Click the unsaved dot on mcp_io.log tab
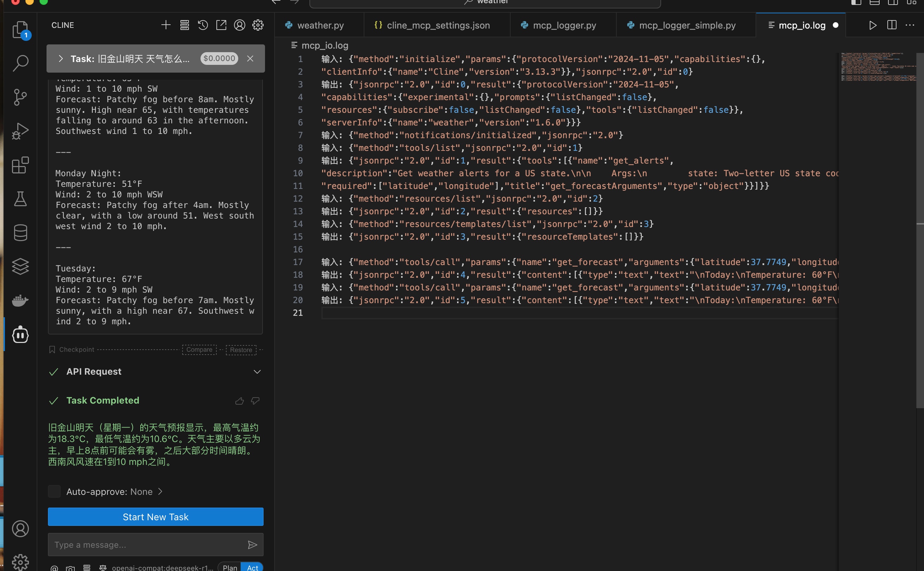This screenshot has width=924, height=571. 836,25
